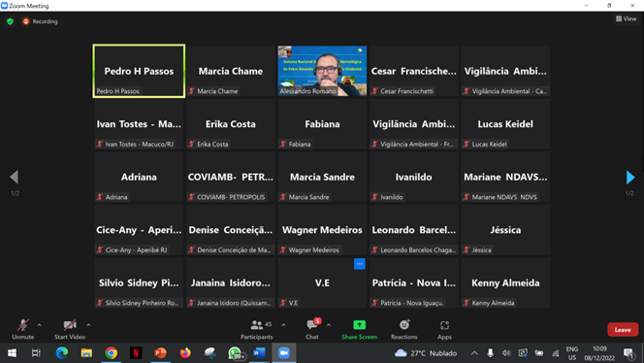Open Windows notification center
The width and height of the screenshot is (644, 363).
click(628, 353)
